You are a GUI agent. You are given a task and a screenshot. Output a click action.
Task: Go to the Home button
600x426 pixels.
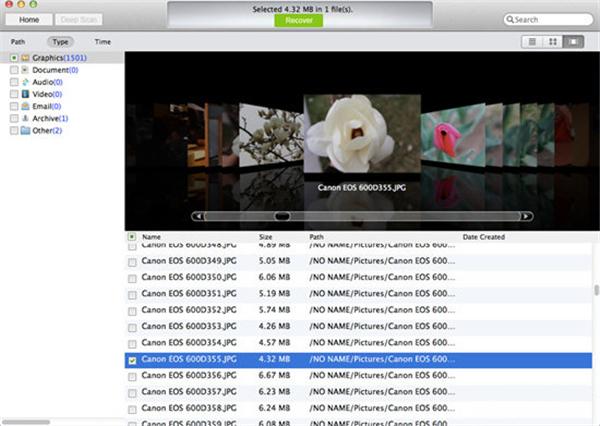tap(29, 20)
